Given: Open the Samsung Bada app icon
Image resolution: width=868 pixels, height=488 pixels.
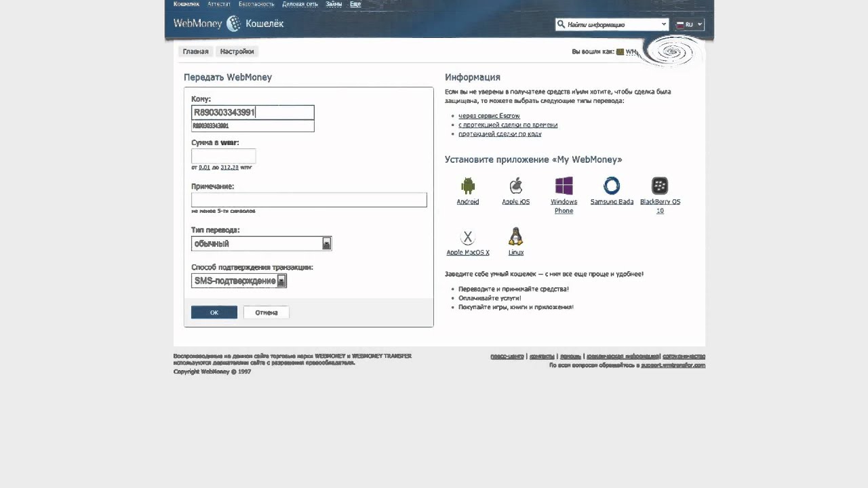Looking at the screenshot, I should tap(612, 186).
